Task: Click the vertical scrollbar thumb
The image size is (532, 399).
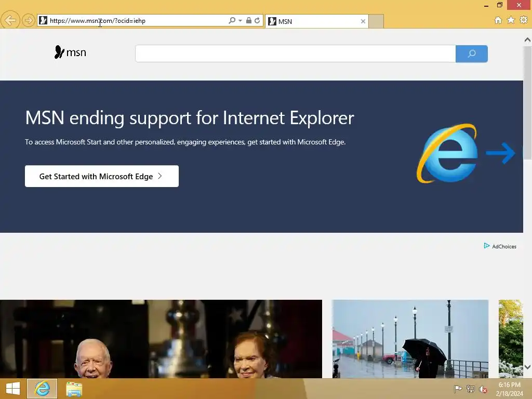Action: [x=527, y=103]
